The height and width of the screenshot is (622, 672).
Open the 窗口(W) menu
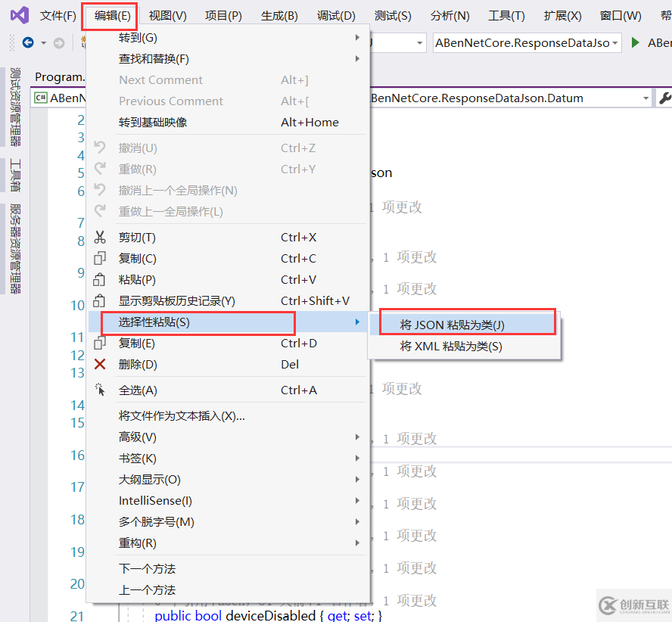tap(621, 16)
